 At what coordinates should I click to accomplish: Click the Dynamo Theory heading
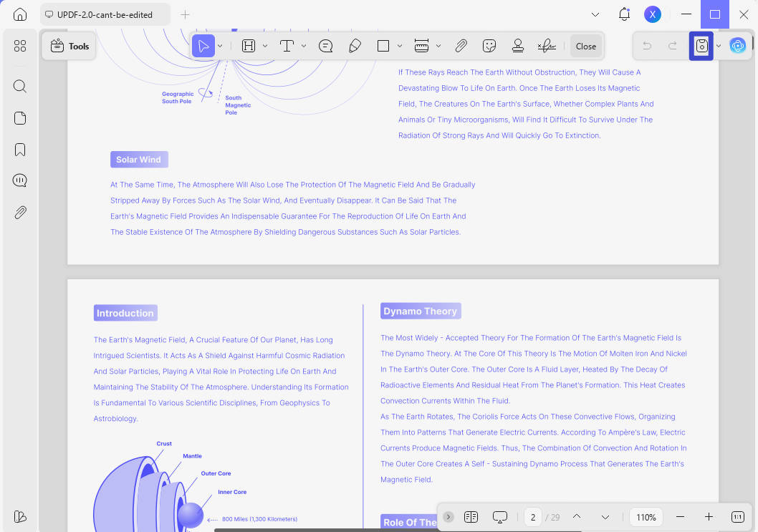[x=421, y=311]
